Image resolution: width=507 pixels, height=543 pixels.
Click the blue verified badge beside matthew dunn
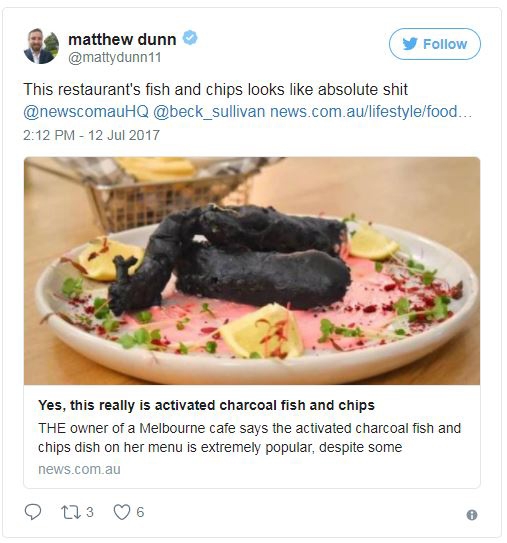point(190,37)
